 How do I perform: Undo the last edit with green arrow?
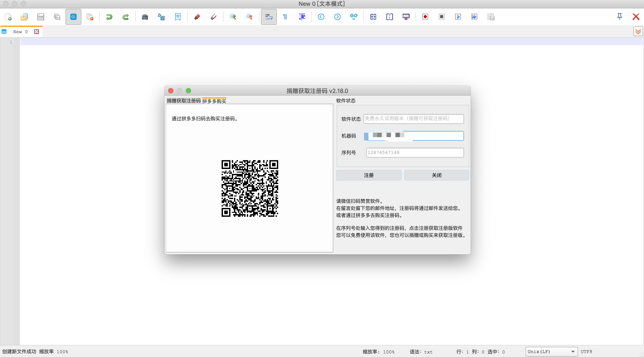click(109, 17)
